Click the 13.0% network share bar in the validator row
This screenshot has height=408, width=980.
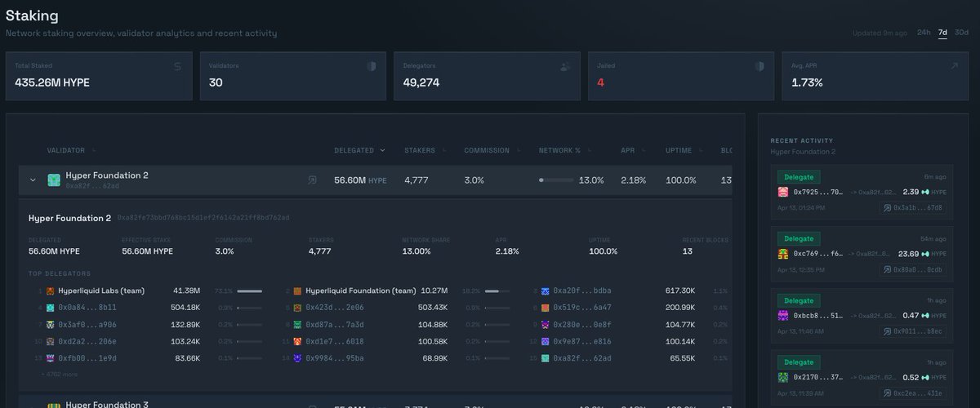pyautogui.click(x=556, y=180)
